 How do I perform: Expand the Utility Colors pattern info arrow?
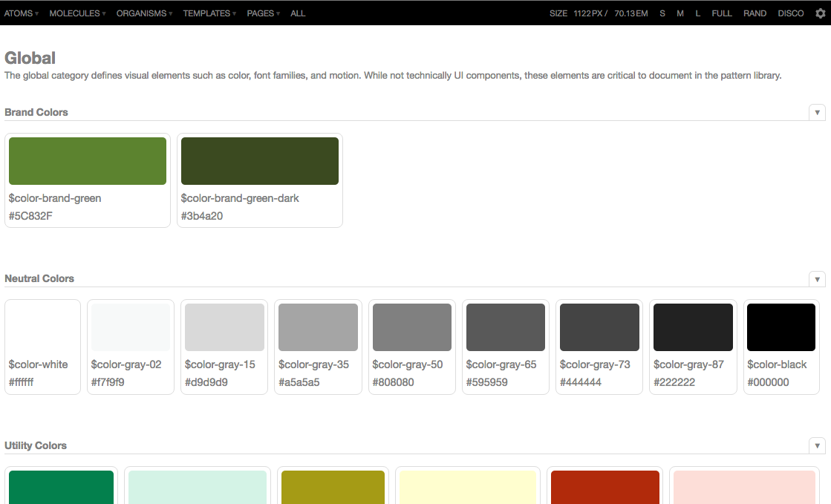click(817, 445)
